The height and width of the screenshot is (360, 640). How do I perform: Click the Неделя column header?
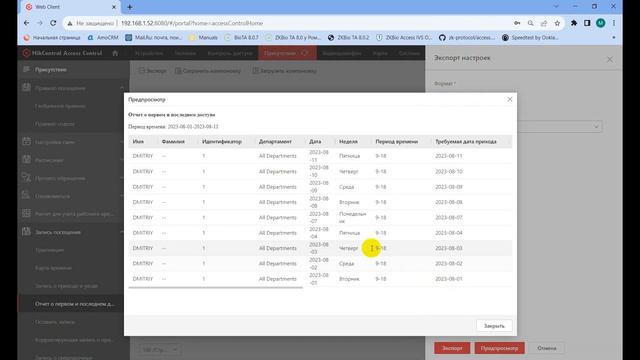pos(348,141)
